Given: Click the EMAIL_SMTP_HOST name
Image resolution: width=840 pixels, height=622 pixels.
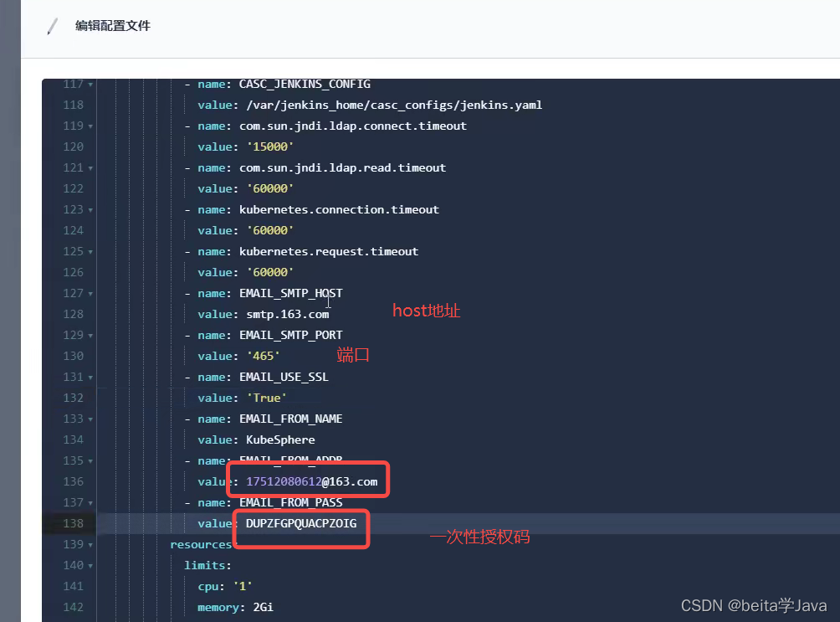Looking at the screenshot, I should click(x=291, y=293).
